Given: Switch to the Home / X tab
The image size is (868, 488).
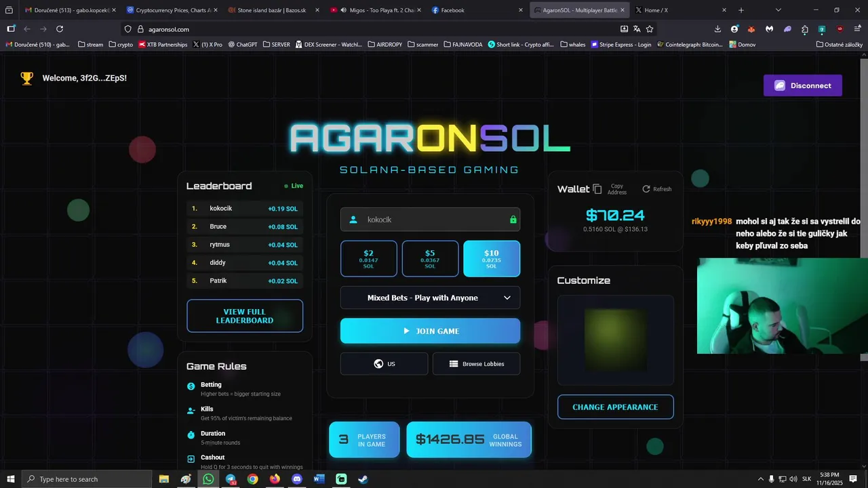Looking at the screenshot, I should pyautogui.click(x=679, y=10).
